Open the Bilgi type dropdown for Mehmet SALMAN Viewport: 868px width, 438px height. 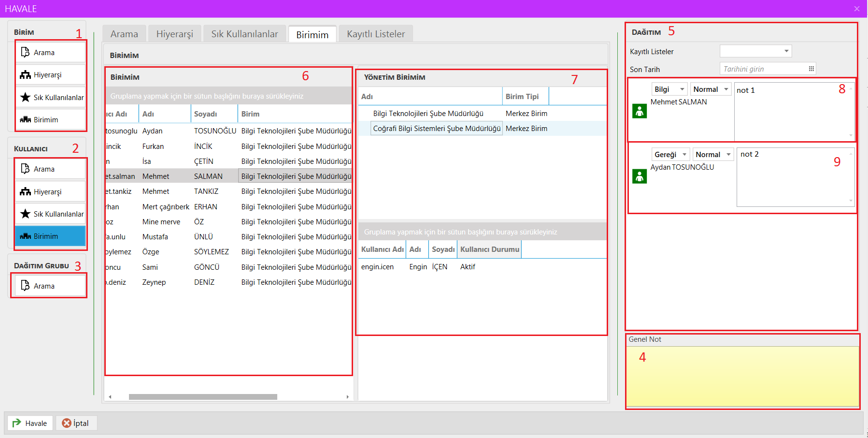682,89
